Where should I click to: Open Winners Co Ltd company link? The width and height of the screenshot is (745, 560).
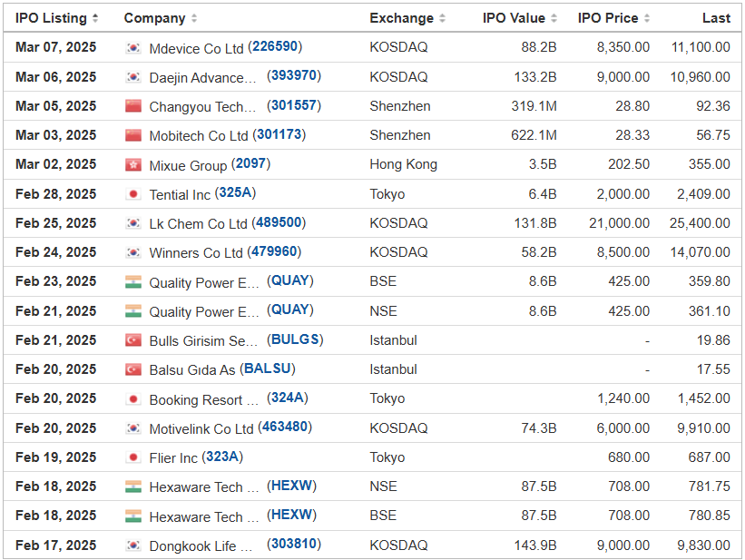click(x=196, y=253)
